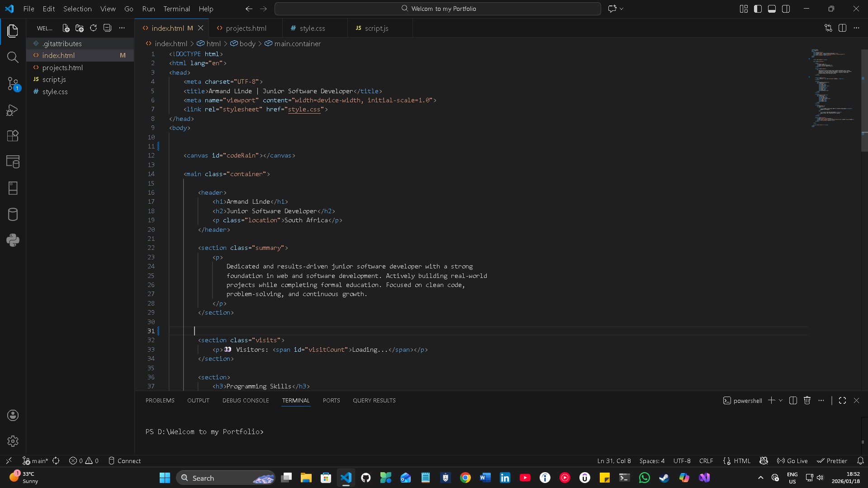Screen dimensions: 868x488
Task: Open the volume control in system tray
Action: pos(820,478)
